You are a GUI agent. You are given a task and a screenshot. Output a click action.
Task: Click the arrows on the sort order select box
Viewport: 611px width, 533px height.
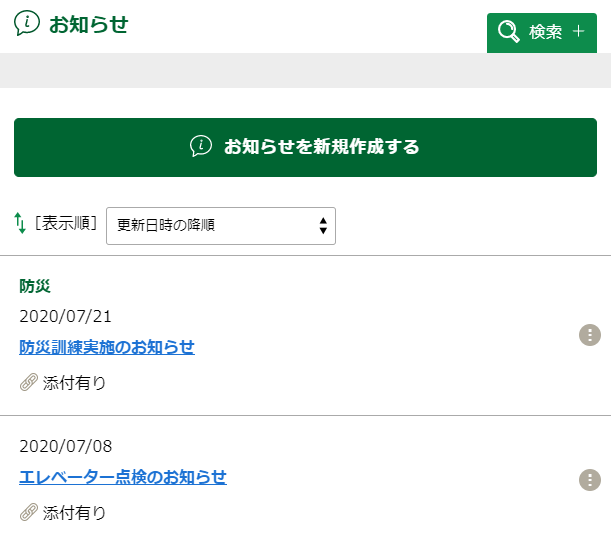pos(323,225)
